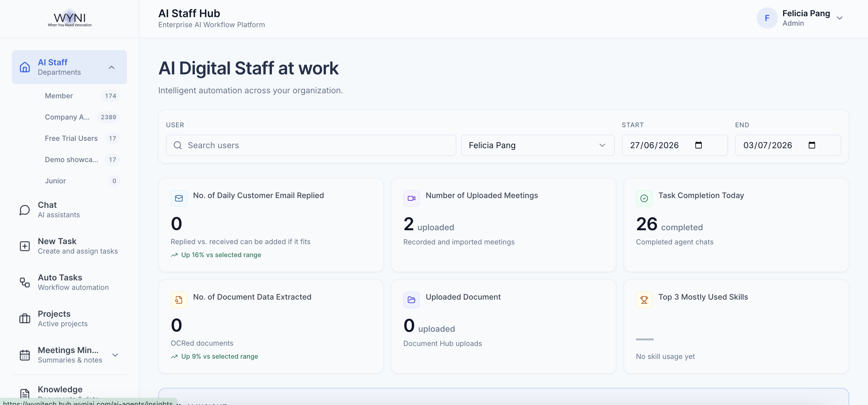Click the Meetings Minutes calendar icon
The height and width of the screenshot is (405, 868).
point(25,355)
